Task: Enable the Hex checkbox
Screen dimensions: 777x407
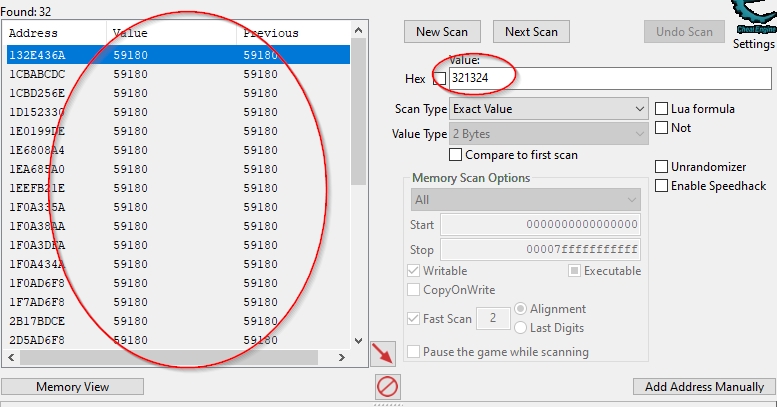Action: coord(439,79)
